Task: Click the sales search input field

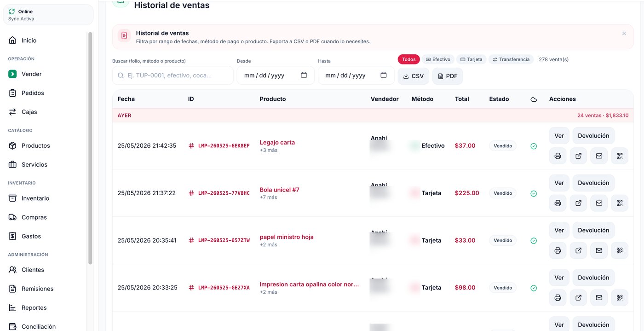Action: tap(173, 75)
